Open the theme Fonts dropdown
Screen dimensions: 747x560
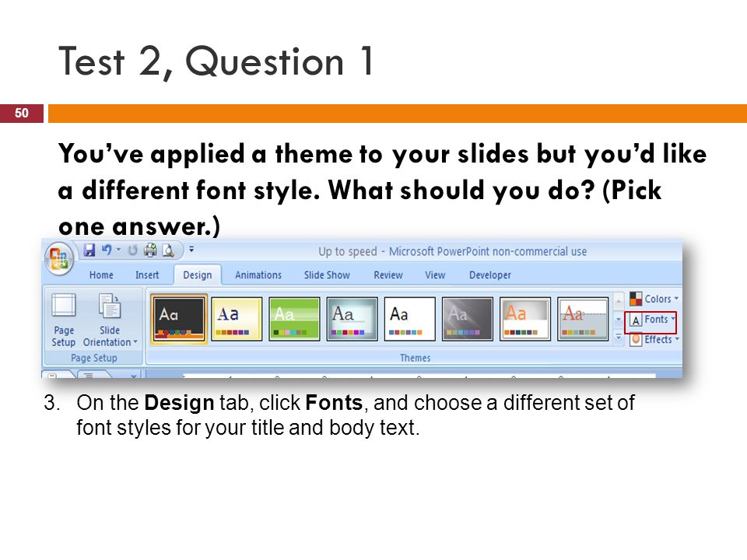pyautogui.click(x=651, y=320)
